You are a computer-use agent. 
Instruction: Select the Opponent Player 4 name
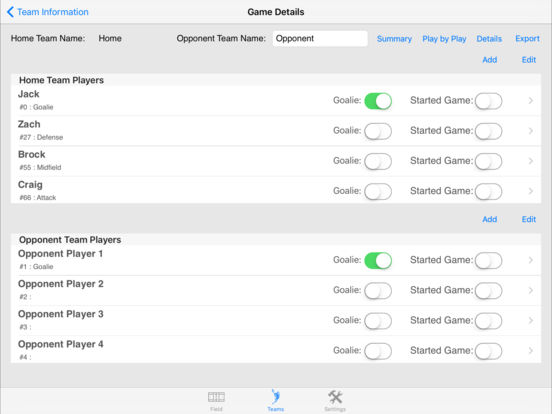click(x=61, y=345)
